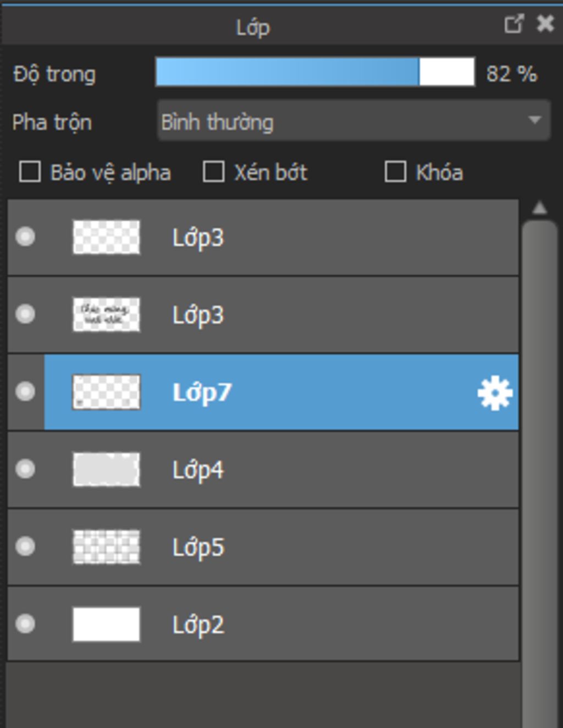Click the scroll up arrow of the layer list
This screenshot has width=563, height=728.
click(x=540, y=208)
